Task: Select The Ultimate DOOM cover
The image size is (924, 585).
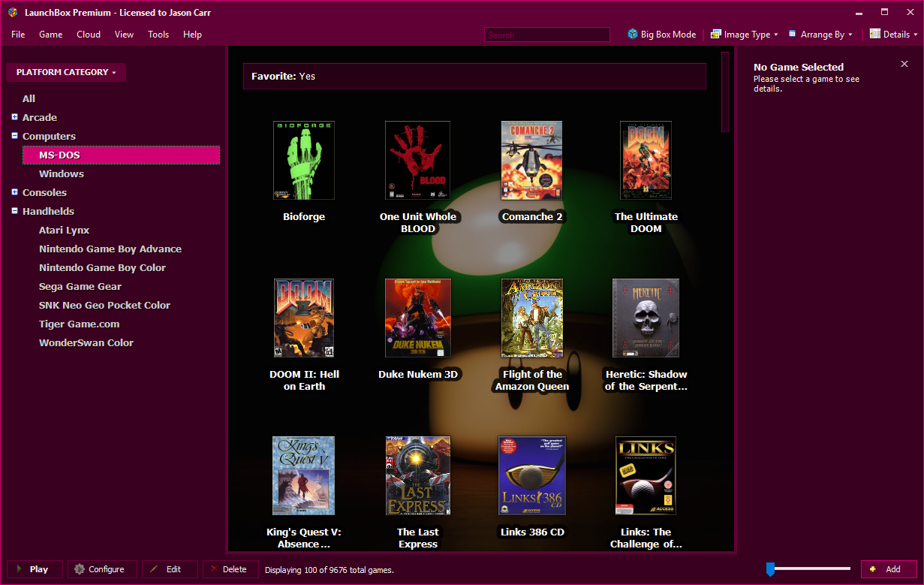Action: click(646, 161)
